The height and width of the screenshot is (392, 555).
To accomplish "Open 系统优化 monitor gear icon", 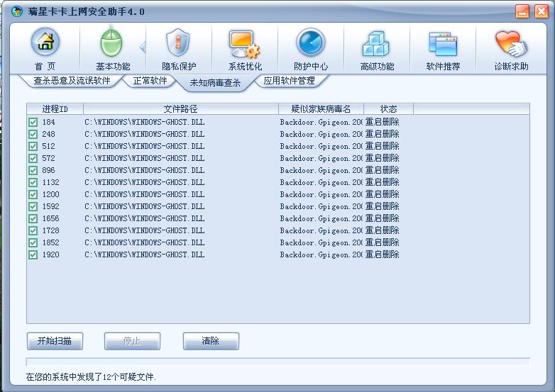I will [x=244, y=44].
